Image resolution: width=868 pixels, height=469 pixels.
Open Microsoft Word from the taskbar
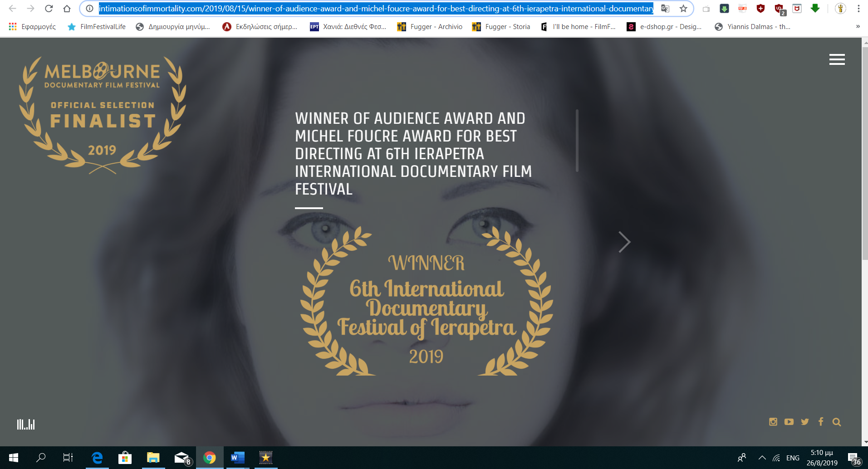(x=237, y=458)
